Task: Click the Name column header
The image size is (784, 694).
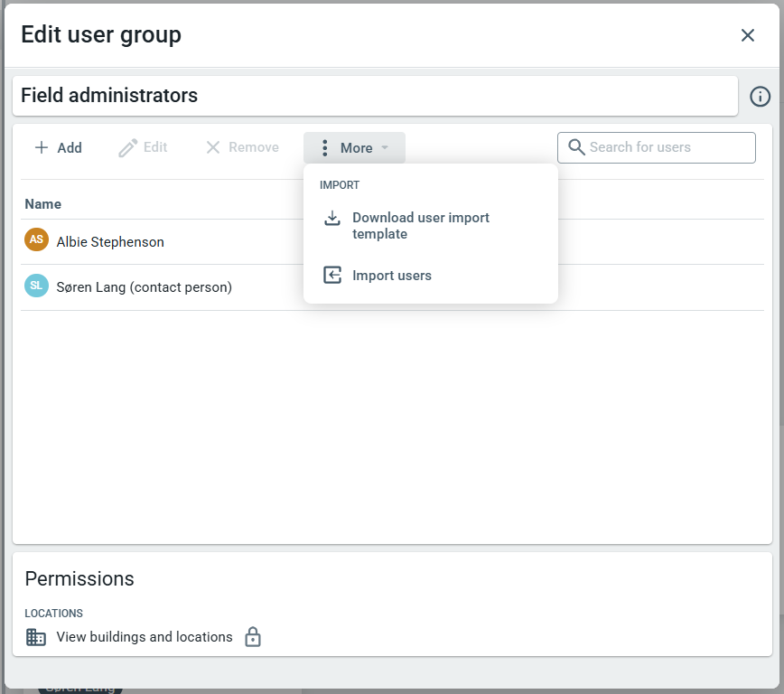Action: [43, 204]
